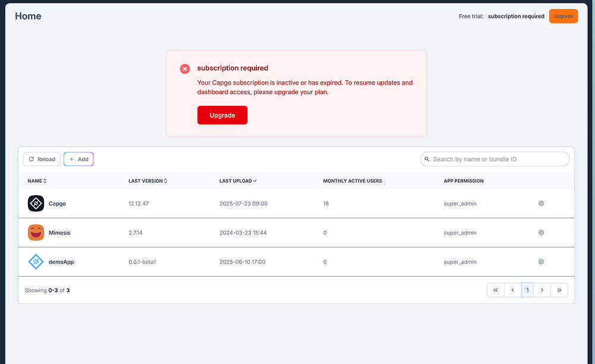
Task: Sort table by Name column
Action: 37,181
